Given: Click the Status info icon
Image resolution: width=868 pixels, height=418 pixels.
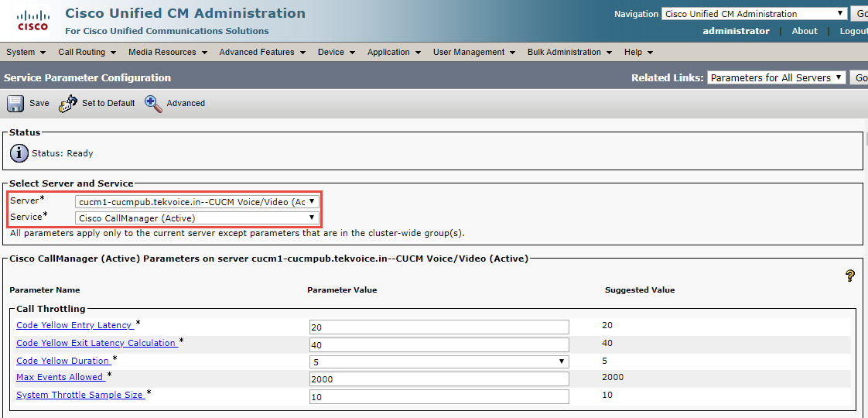Looking at the screenshot, I should click(x=19, y=153).
